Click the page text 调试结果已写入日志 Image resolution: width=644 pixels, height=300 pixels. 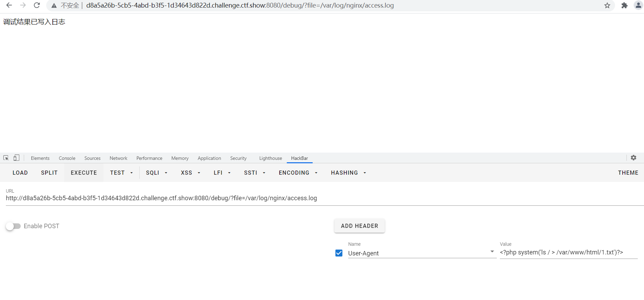(34, 22)
